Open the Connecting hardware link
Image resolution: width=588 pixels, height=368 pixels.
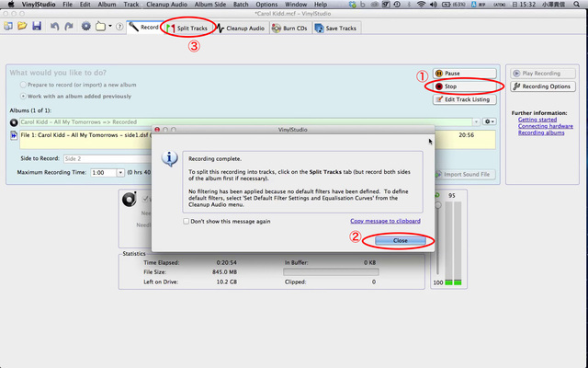[545, 126]
